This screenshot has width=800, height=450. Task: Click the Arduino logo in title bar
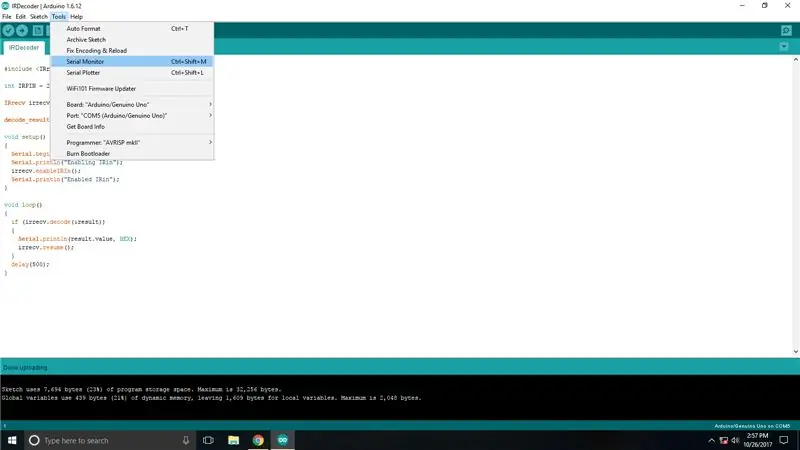click(x=5, y=6)
